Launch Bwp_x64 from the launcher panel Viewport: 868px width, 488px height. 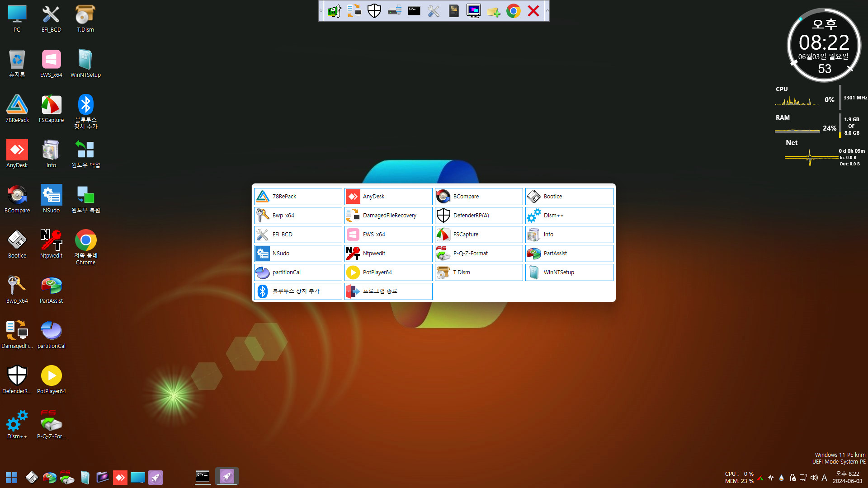click(298, 216)
